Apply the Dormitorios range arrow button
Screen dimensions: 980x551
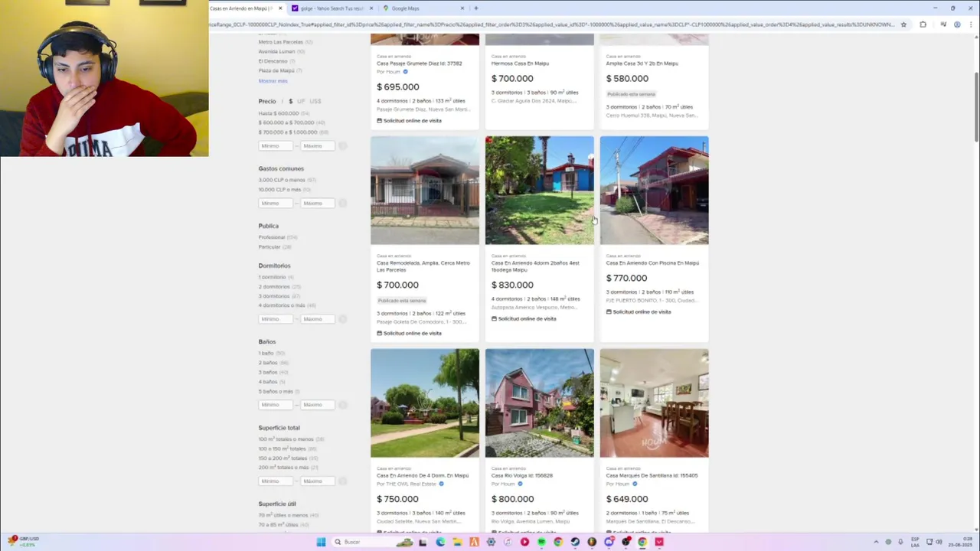point(343,318)
